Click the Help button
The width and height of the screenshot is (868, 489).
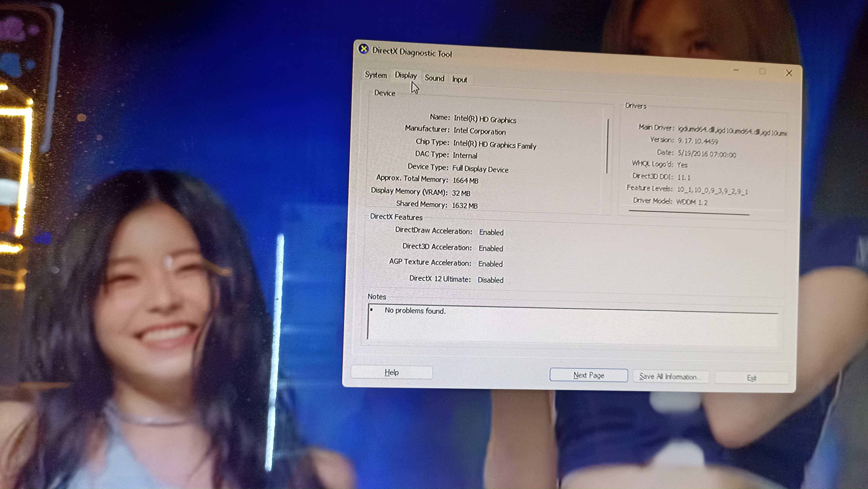pos(392,372)
